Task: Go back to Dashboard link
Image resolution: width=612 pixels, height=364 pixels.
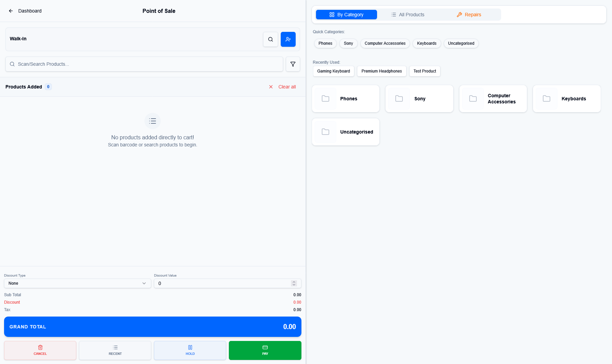Action: coord(30,11)
